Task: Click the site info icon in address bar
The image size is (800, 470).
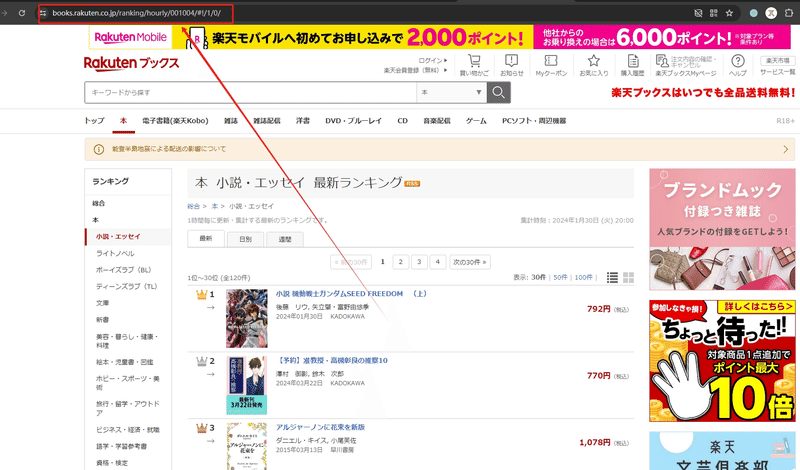Action: (x=43, y=13)
